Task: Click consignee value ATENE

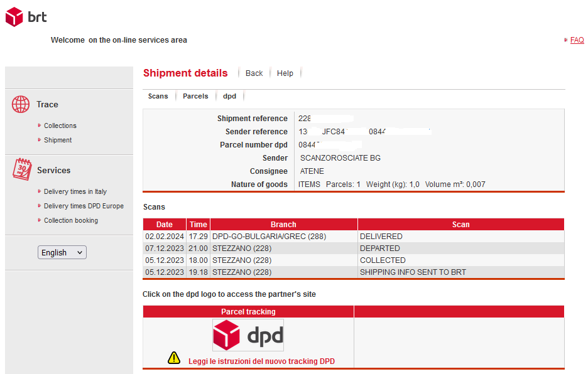Action: 312,171
